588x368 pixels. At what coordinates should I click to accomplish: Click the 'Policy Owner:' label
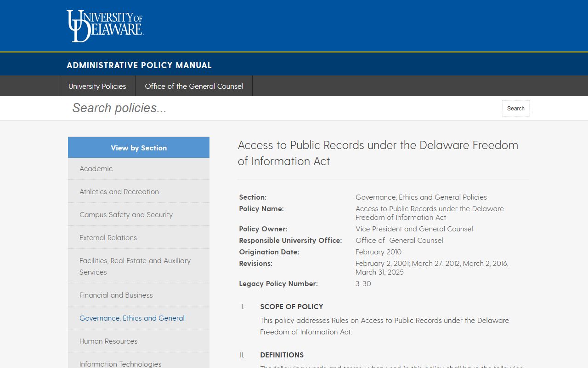pos(263,229)
